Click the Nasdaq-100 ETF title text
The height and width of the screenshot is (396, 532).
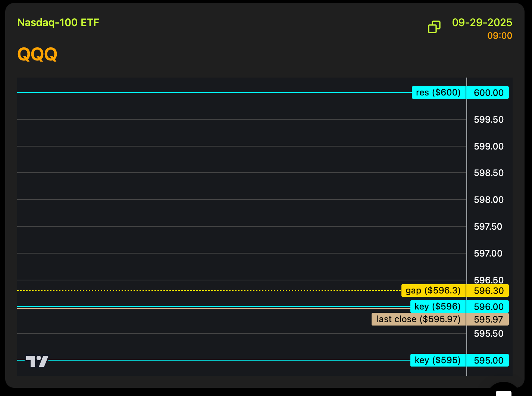point(58,23)
